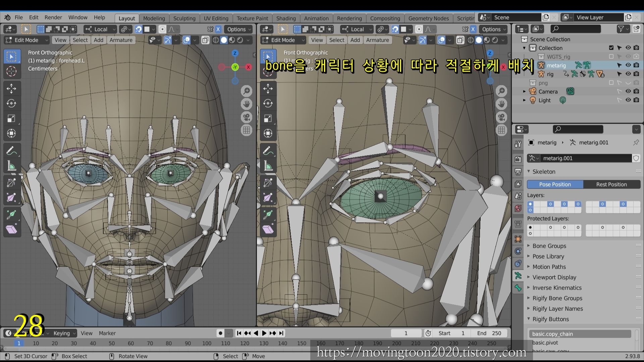Click zoom view icon in left viewport

pyautogui.click(x=247, y=91)
